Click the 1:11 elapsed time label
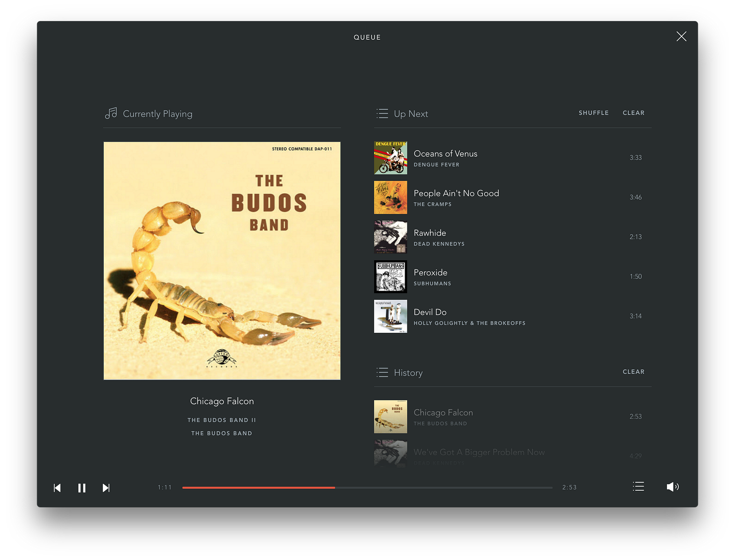The image size is (735, 560). pyautogui.click(x=164, y=487)
